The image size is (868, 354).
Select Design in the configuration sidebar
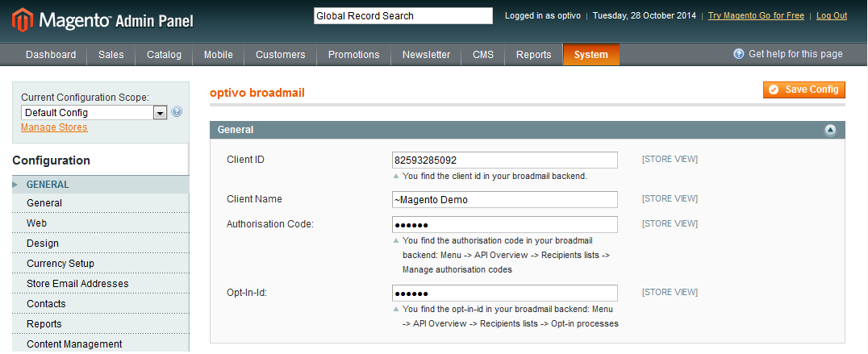click(x=101, y=244)
